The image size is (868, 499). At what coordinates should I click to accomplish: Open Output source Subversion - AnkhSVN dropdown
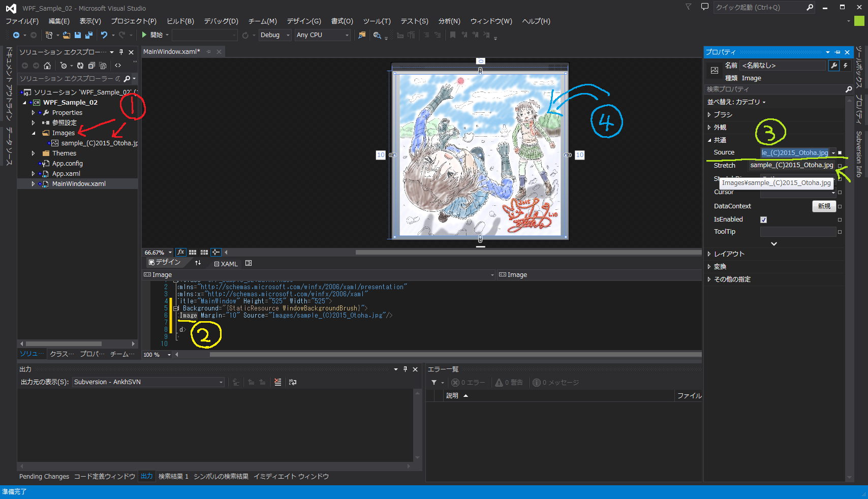coord(148,382)
